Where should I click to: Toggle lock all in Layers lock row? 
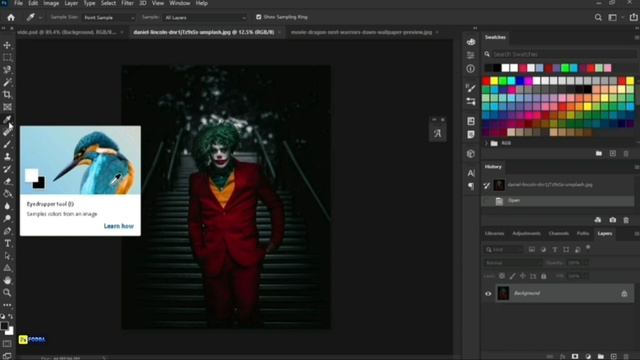(544, 276)
